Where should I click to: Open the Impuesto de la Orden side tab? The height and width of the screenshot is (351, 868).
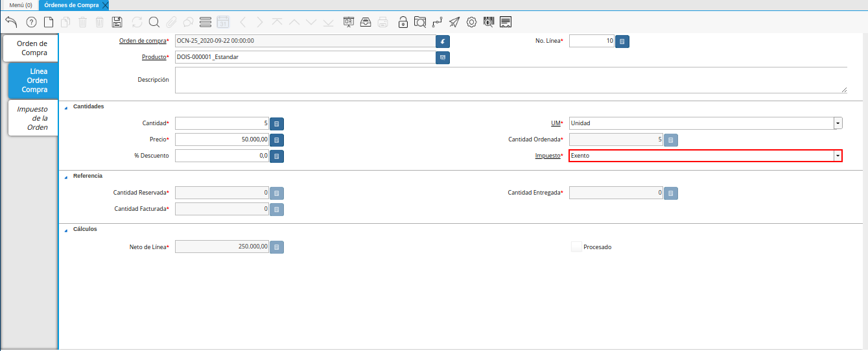tap(34, 118)
